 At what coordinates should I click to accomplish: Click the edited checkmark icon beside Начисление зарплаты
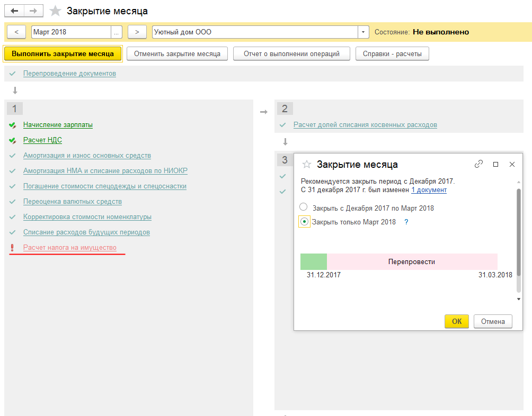coord(13,125)
